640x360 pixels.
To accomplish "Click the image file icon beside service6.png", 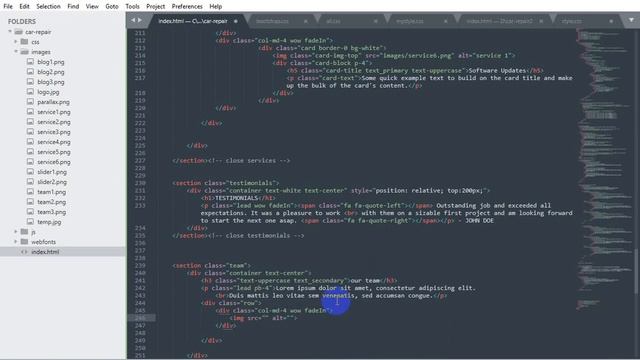I will coord(30,162).
